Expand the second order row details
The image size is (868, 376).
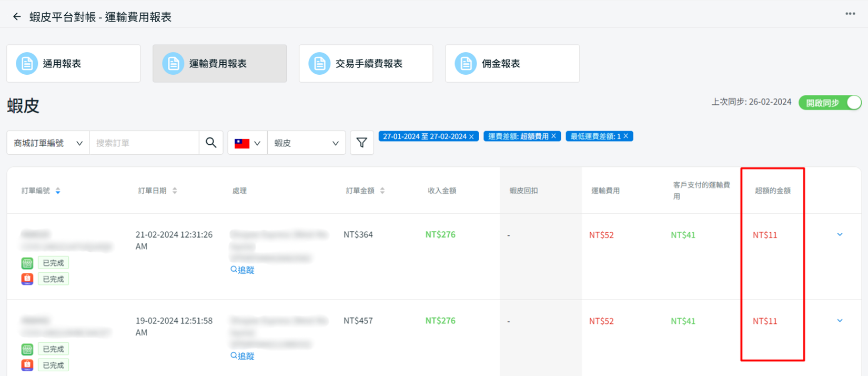[840, 321]
